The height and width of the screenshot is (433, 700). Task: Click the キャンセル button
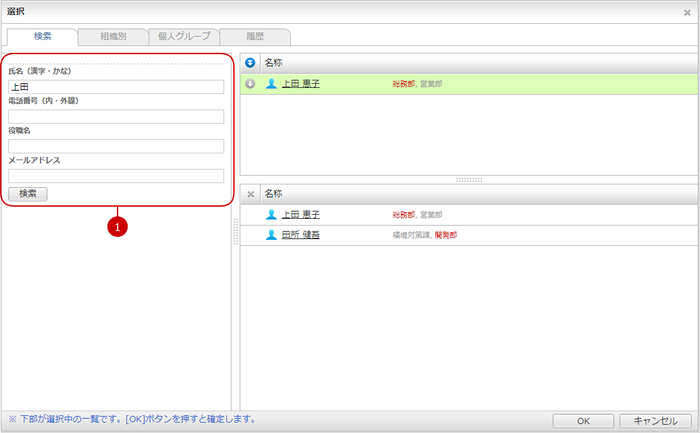pyautogui.click(x=655, y=421)
